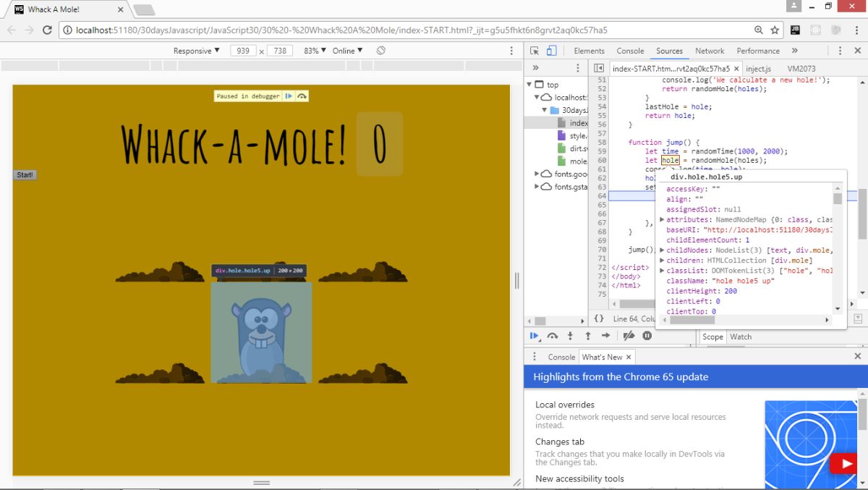868x490 pixels.
Task: Switch to the Network panel tab
Action: pyautogui.click(x=709, y=51)
